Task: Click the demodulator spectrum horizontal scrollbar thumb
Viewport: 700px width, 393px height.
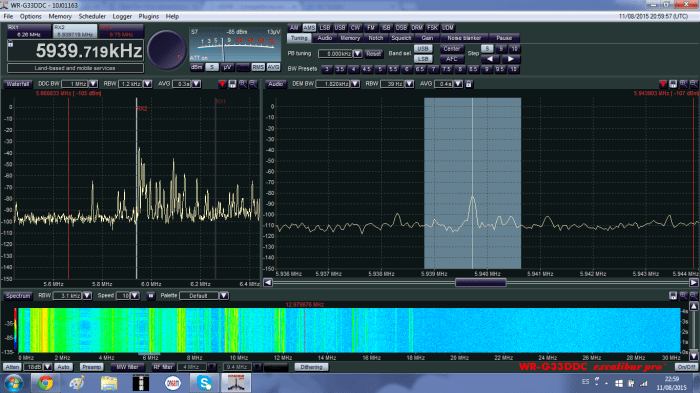Action: [x=481, y=283]
